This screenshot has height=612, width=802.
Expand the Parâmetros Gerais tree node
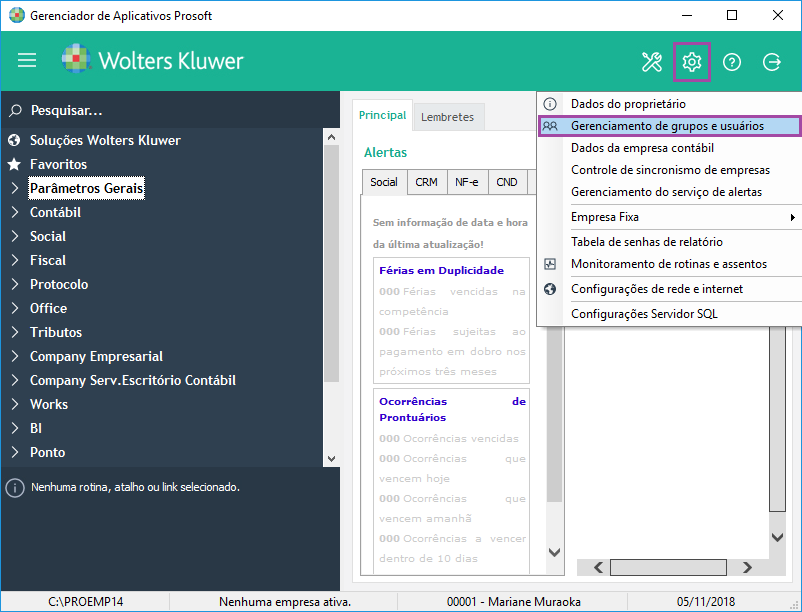15,188
